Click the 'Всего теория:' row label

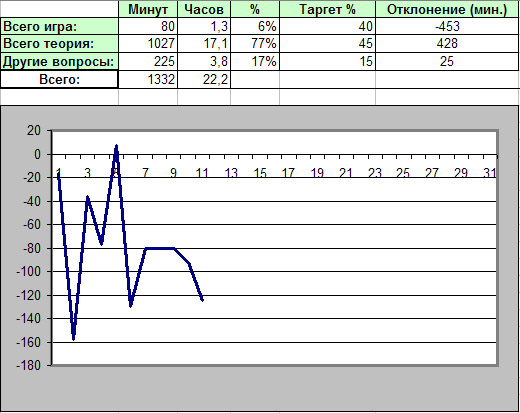click(59, 44)
